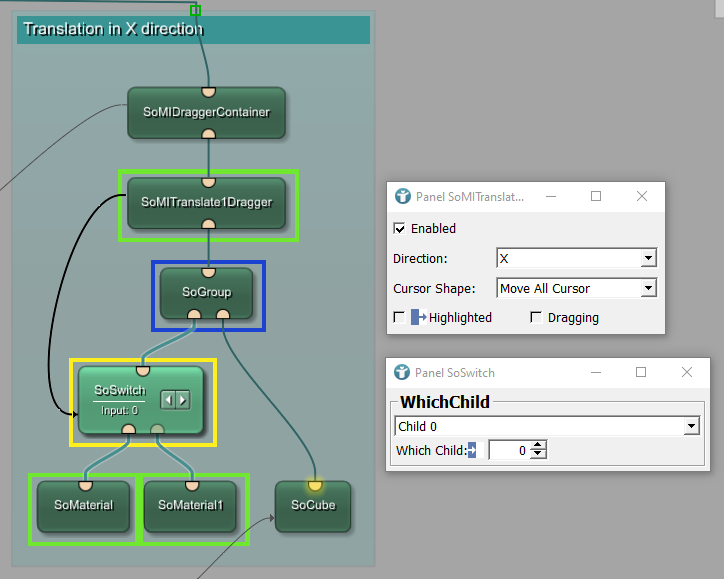The image size is (724, 579).
Task: Select the SoMIDraggerContainer module node
Action: 207,113
